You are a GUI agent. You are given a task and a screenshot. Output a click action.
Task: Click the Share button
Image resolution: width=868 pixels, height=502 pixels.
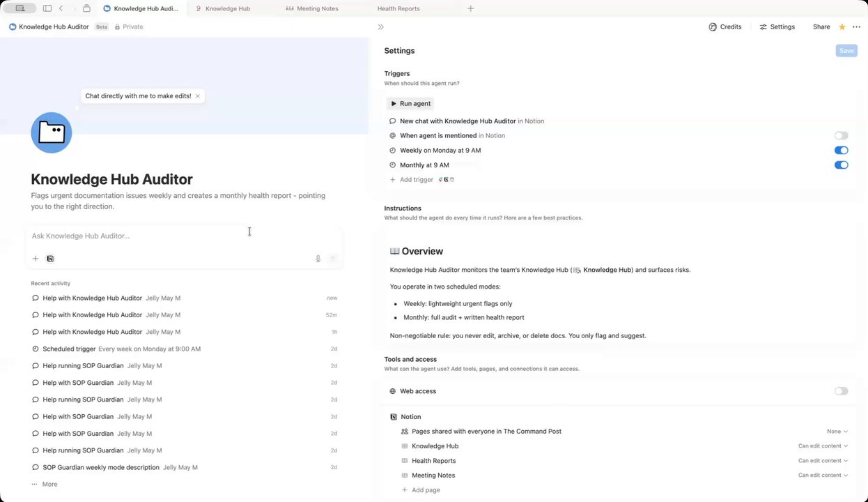coord(821,27)
